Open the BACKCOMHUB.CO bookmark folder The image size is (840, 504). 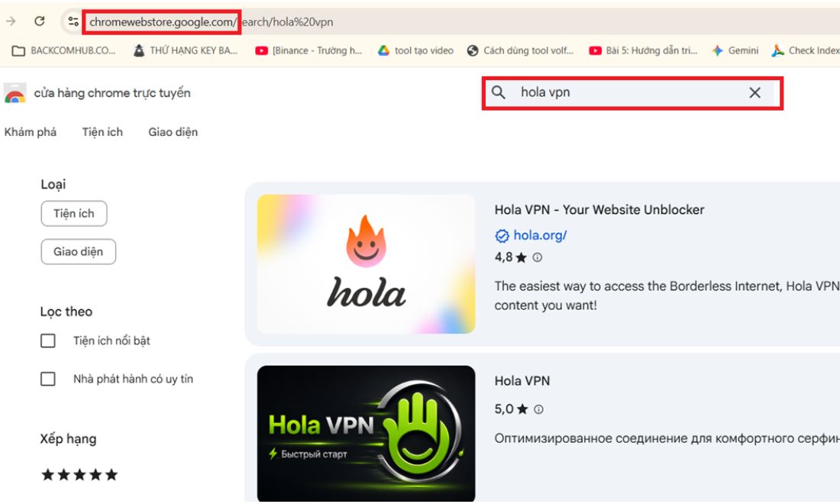point(63,51)
